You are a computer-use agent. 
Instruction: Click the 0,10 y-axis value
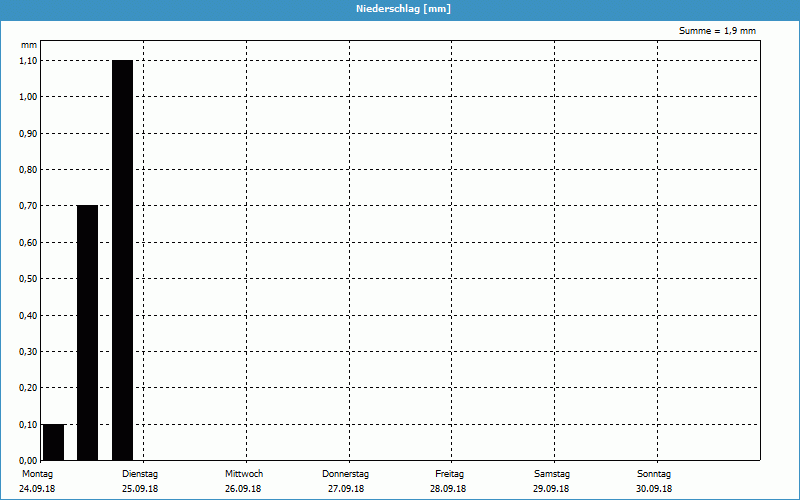pyautogui.click(x=28, y=425)
